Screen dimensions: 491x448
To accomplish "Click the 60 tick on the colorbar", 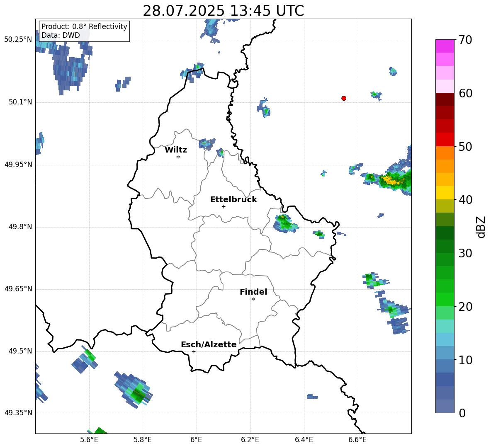I will [x=465, y=93].
